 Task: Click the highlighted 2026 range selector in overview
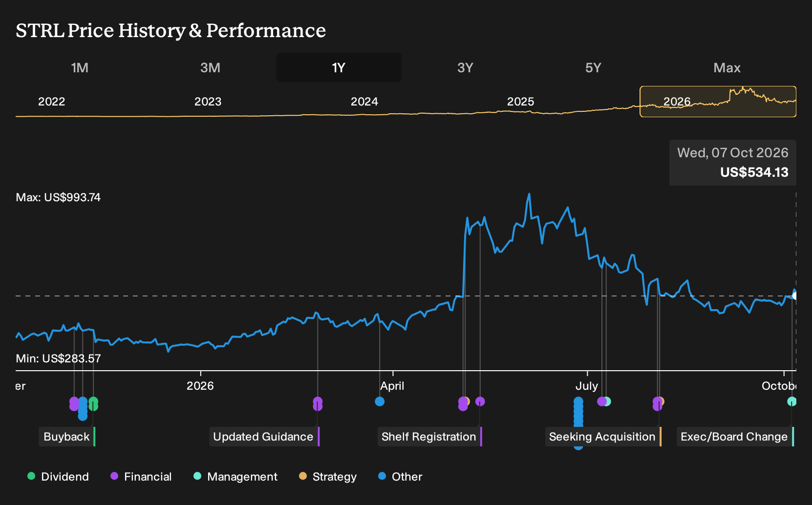click(x=718, y=102)
